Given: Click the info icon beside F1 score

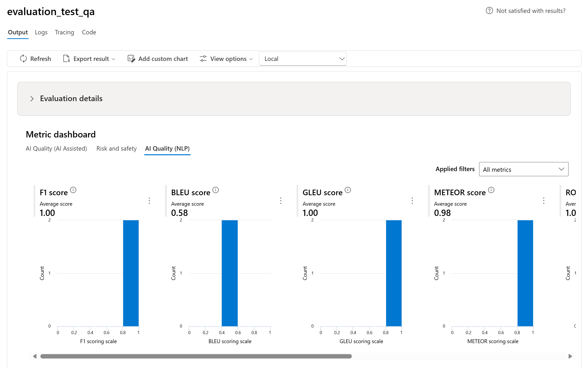Looking at the screenshot, I should pos(73,190).
